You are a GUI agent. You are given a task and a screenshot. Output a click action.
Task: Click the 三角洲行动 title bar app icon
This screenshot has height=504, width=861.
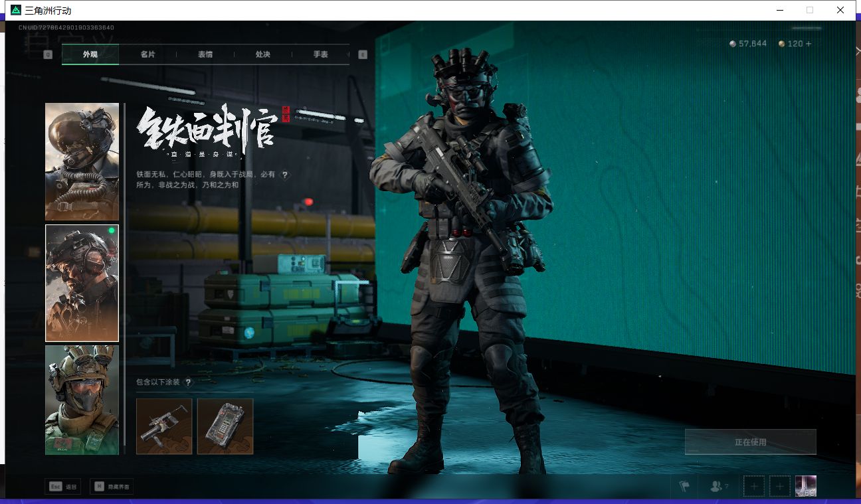click(16, 10)
